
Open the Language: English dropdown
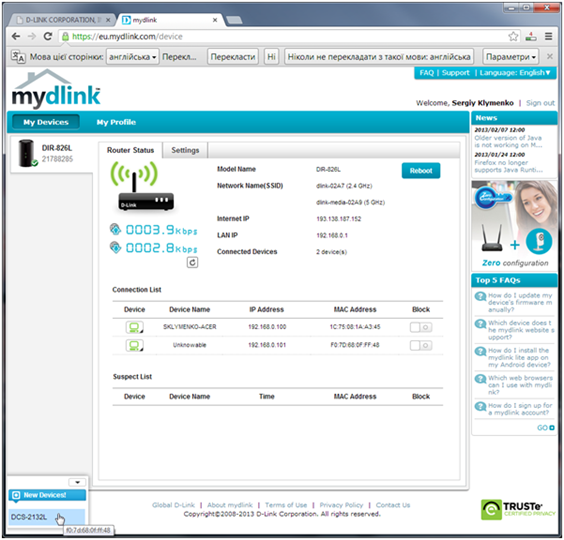[515, 73]
